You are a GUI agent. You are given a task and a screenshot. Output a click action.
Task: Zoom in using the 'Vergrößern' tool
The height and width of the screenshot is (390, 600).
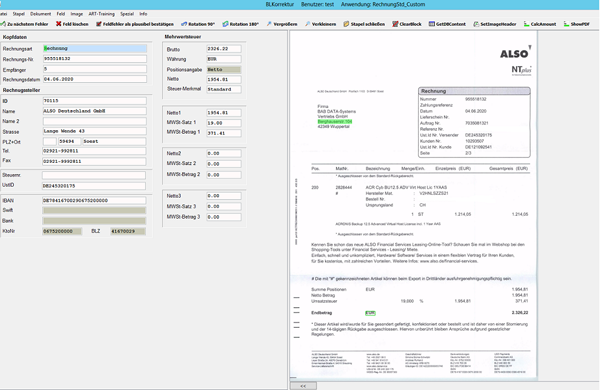282,24
